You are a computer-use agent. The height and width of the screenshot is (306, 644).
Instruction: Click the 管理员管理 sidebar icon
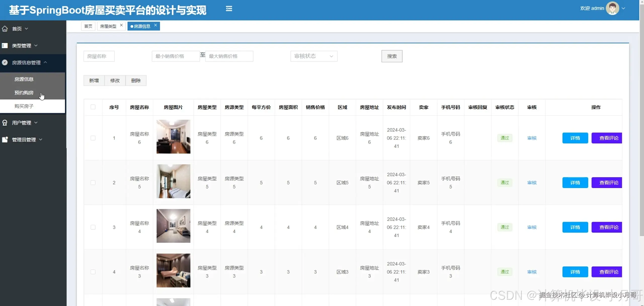click(5, 140)
